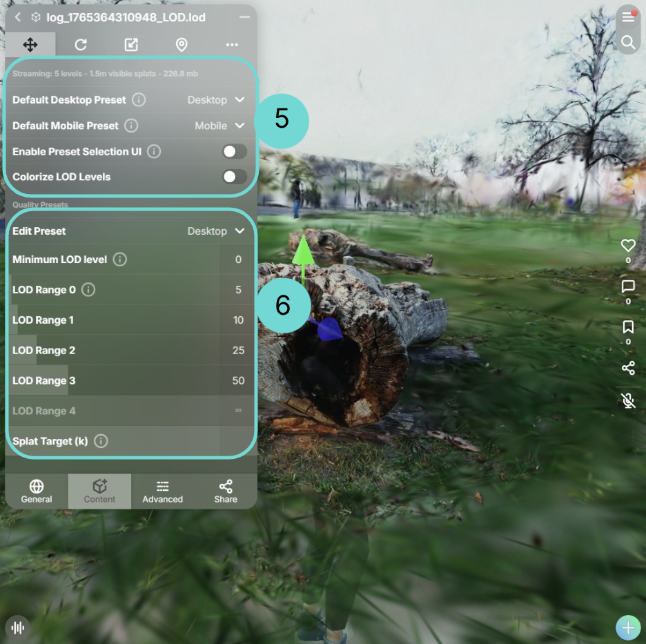Adjust the LOD Range 3 slider

click(x=114, y=380)
